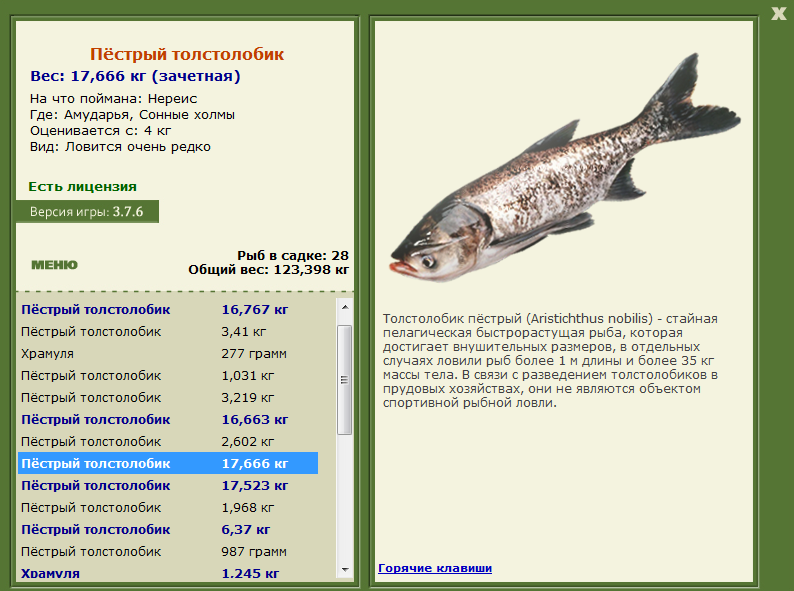Close the fish info window with X

778,13
